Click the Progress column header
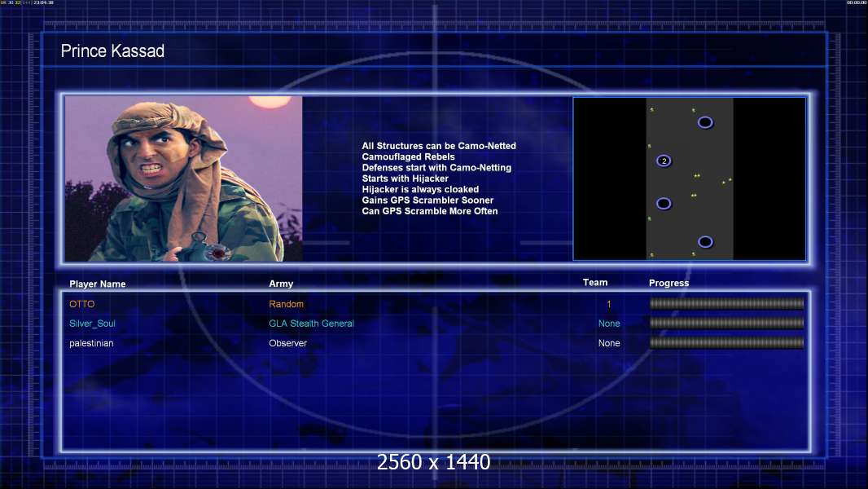 tap(669, 283)
